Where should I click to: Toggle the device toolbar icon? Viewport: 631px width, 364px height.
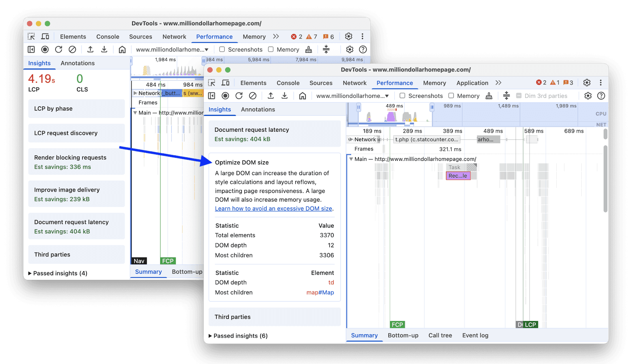pos(226,83)
